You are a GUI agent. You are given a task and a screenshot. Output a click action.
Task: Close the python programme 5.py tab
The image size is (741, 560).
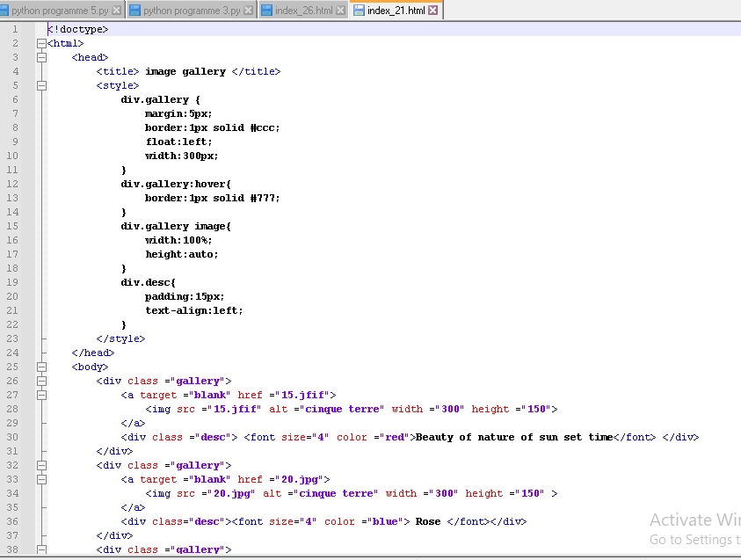(117, 11)
